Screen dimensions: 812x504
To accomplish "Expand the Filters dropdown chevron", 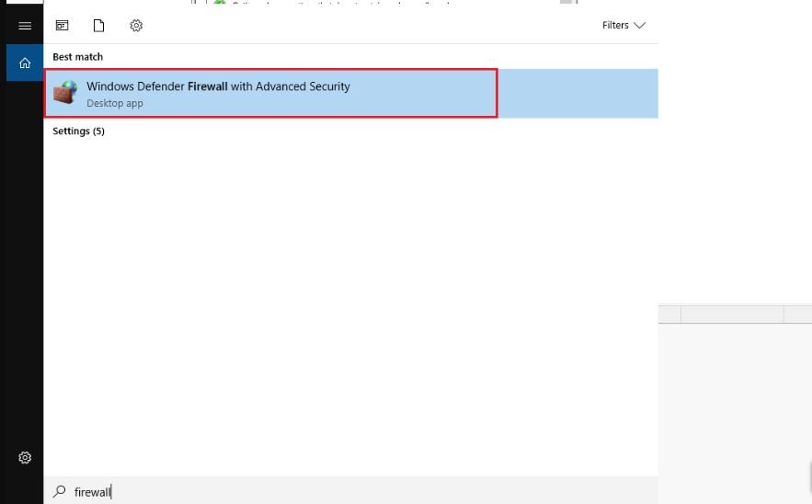I will (640, 26).
